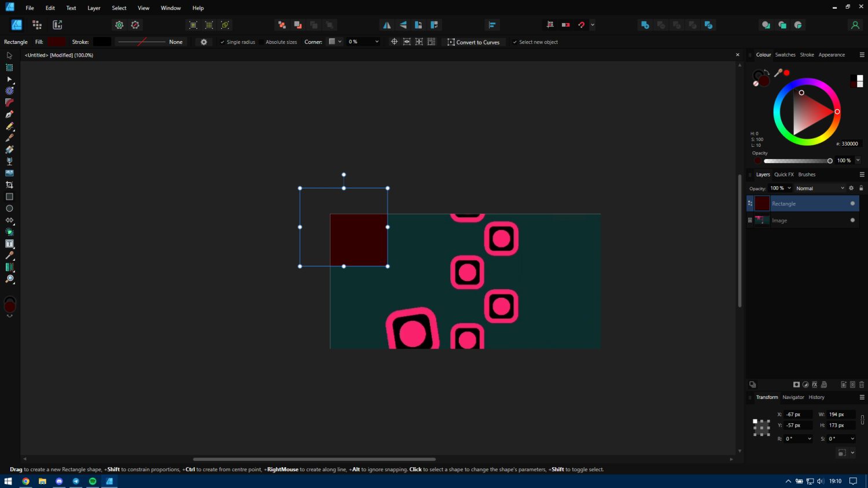Expand the Corner percentage dropdown
The width and height of the screenshot is (868, 488).
click(x=377, y=42)
